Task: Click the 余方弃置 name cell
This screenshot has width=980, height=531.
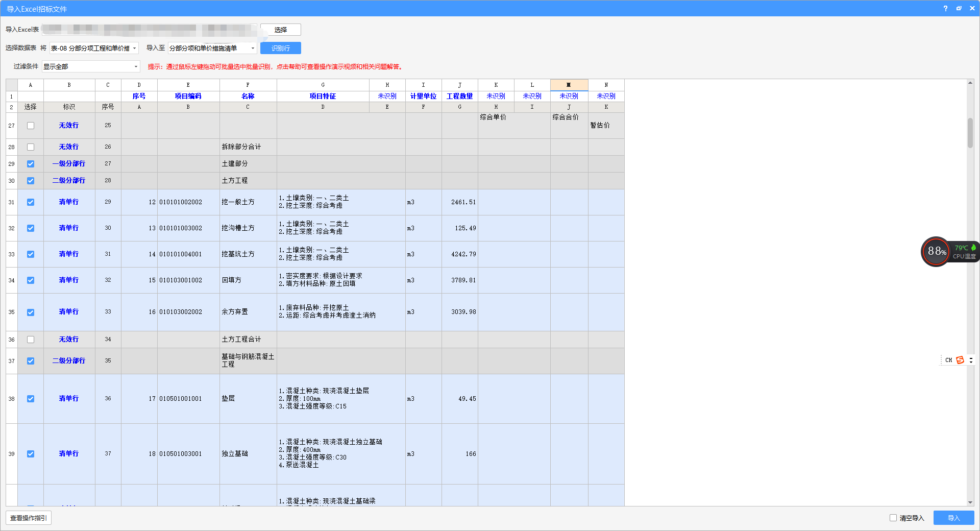Action: tap(248, 312)
